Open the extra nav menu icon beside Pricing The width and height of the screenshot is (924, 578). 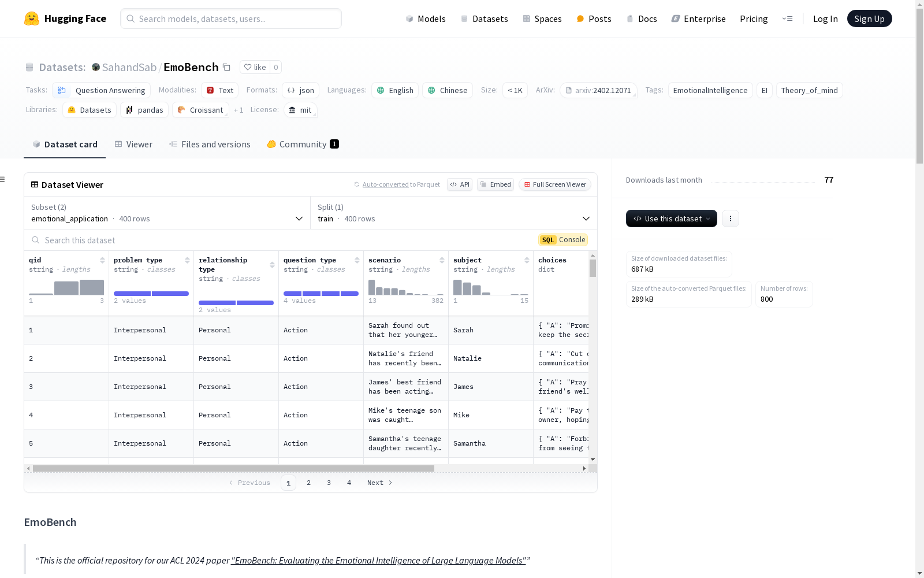(x=788, y=18)
